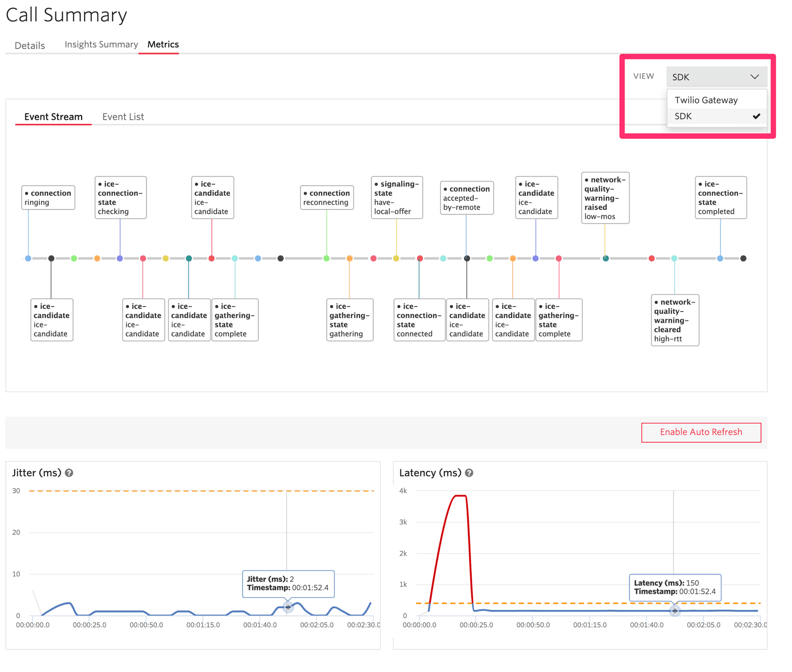Click the connection accepted-by-remote event marker

pyautogui.click(x=467, y=198)
